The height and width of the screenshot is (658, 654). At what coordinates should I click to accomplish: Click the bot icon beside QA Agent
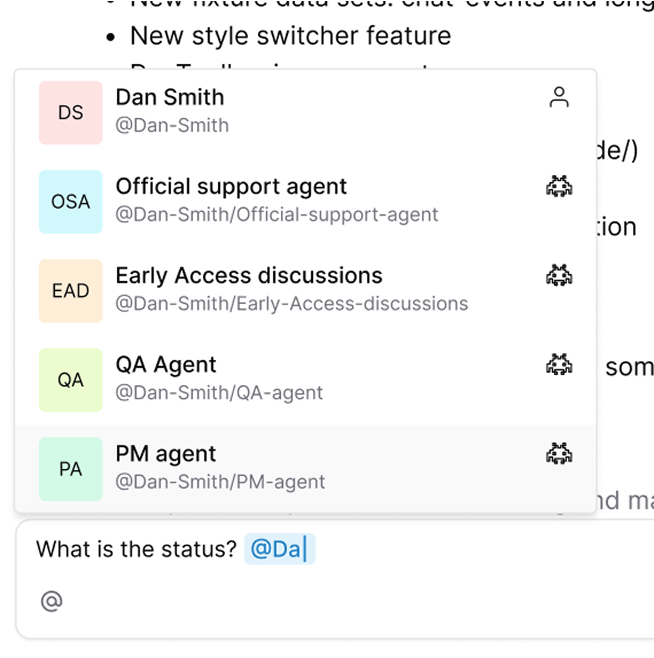559,365
